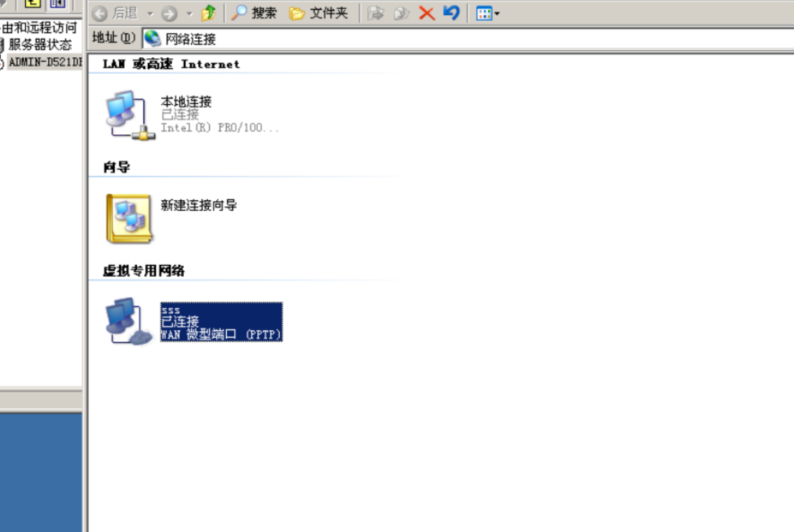Toggle the Folders (文件夹) pane
This screenshot has height=532, width=794.
tap(319, 13)
